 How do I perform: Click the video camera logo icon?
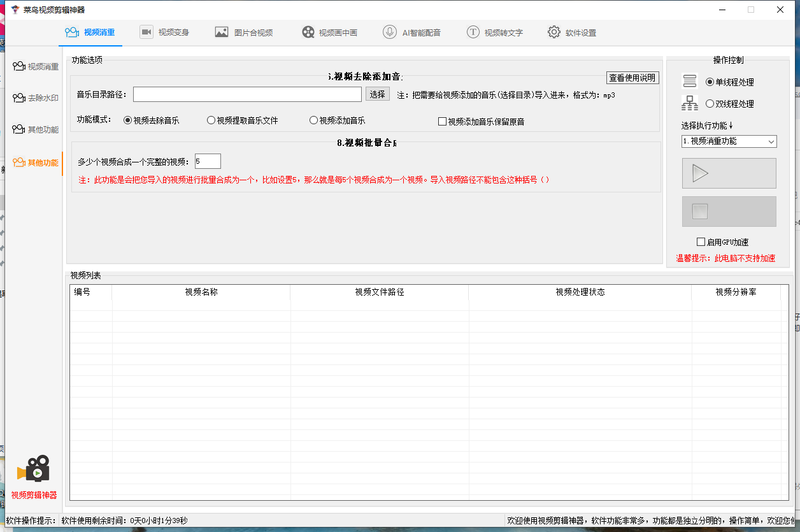click(x=34, y=470)
